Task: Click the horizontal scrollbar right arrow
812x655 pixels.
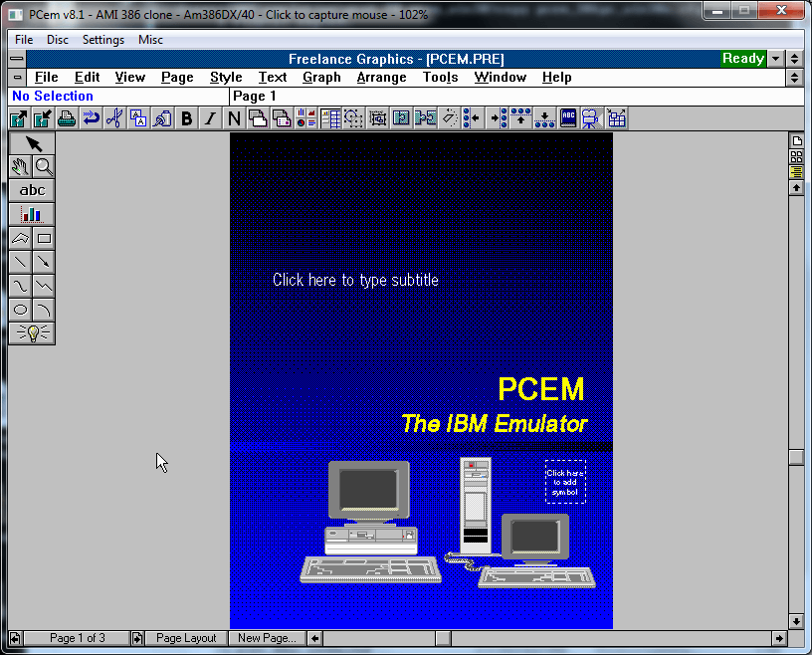Action: pos(779,638)
